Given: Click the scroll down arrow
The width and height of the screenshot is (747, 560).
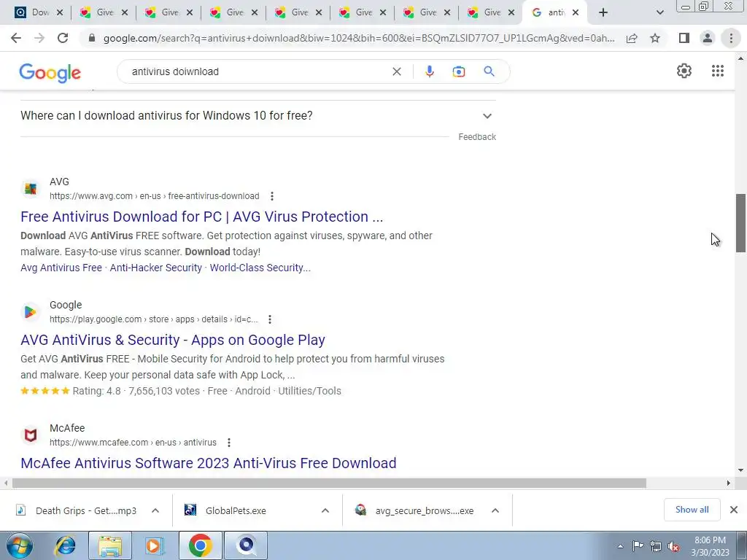Looking at the screenshot, I should (740, 470).
